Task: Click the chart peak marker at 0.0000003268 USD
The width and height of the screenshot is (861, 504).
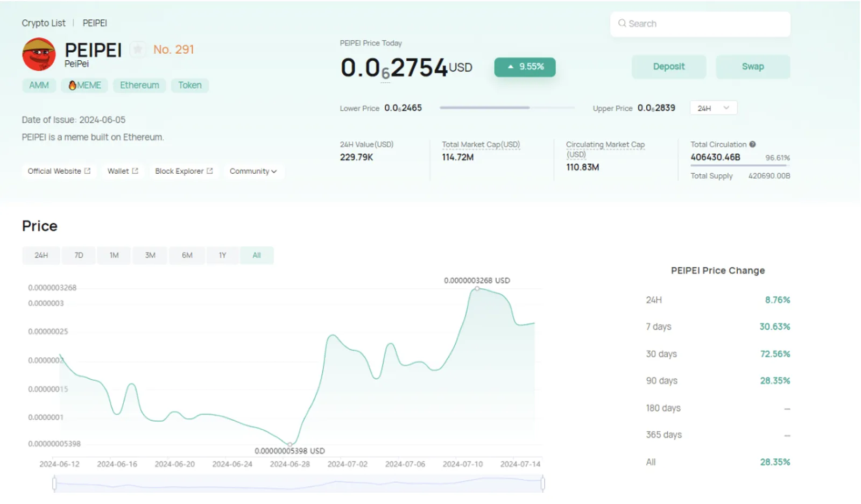Action: pyautogui.click(x=477, y=289)
